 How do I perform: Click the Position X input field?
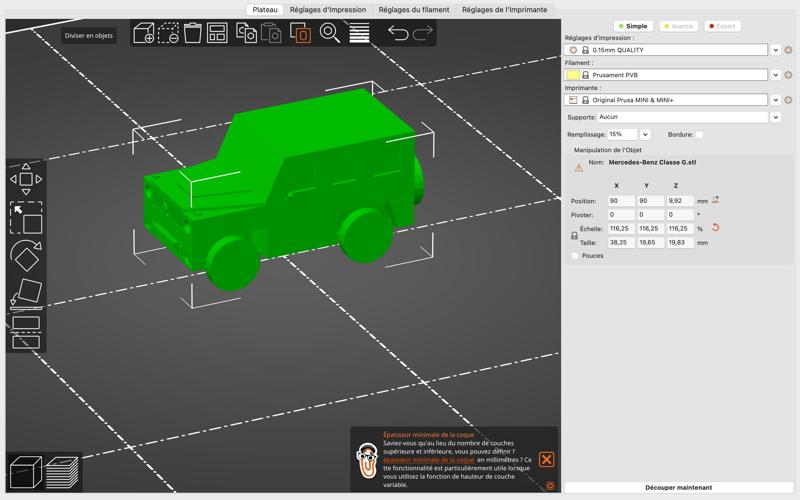tap(621, 201)
